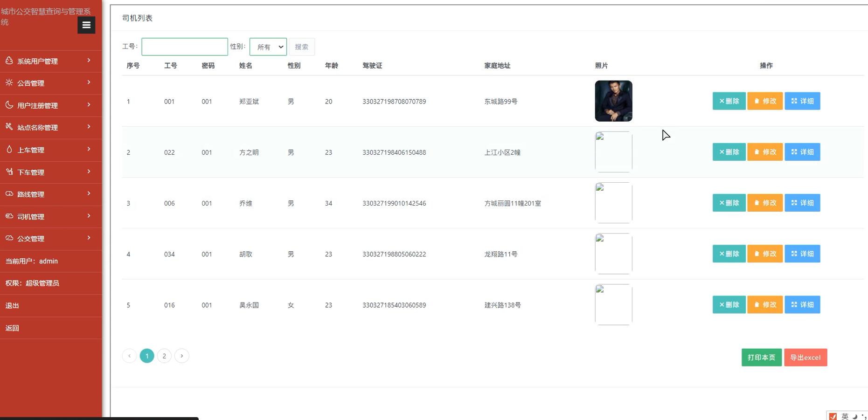868x420 pixels.
Task: Click the 详细 detail grid icon for row 1
Action: tap(794, 101)
